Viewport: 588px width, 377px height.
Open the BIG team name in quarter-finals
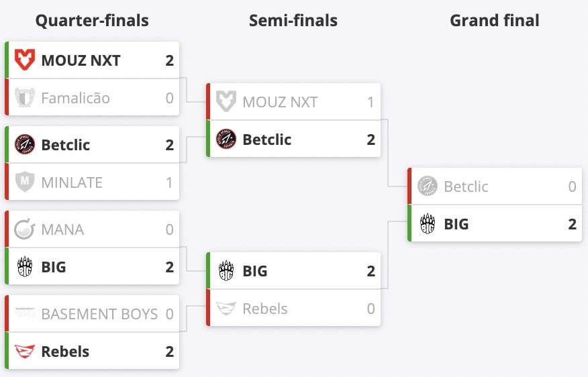[54, 267]
